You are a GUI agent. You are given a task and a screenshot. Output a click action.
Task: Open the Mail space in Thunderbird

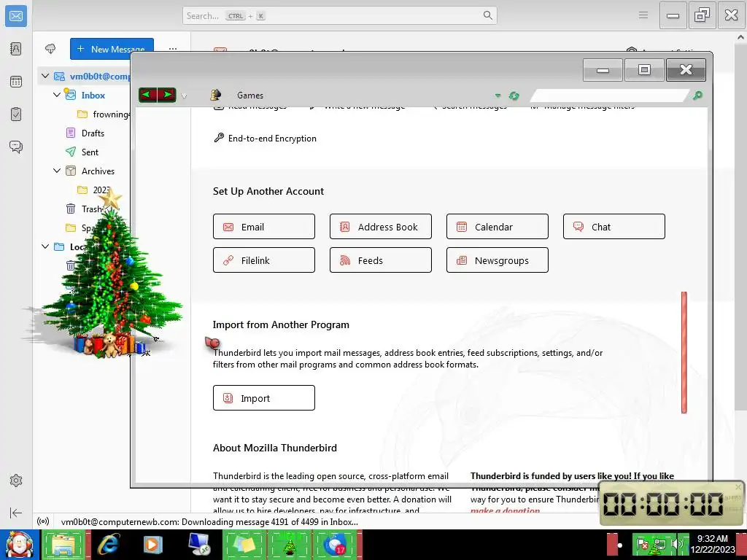16,16
